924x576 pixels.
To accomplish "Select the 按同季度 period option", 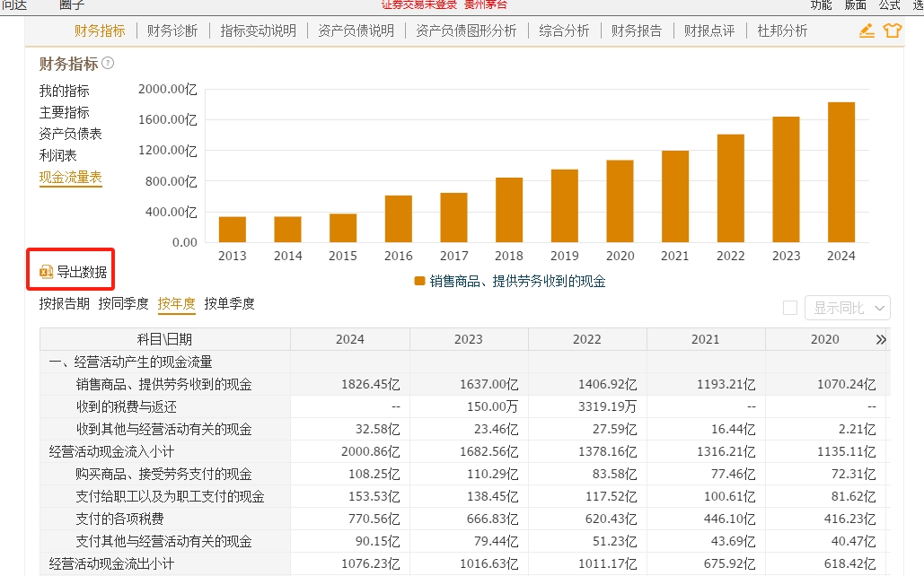I will [x=123, y=303].
